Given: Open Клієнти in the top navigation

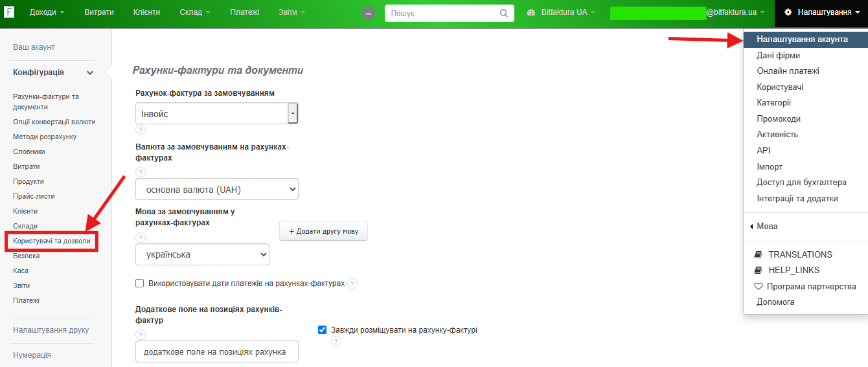Looking at the screenshot, I should click(x=147, y=12).
